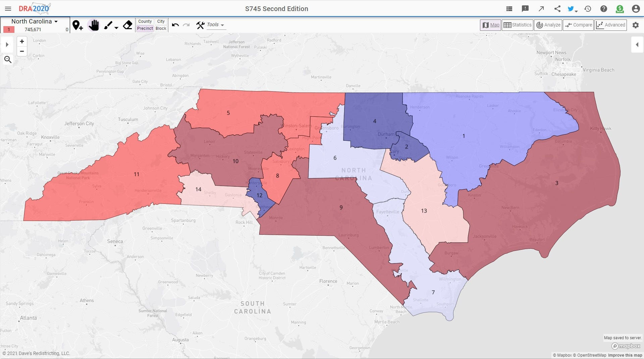Open the hamburger main menu

[x=8, y=9]
